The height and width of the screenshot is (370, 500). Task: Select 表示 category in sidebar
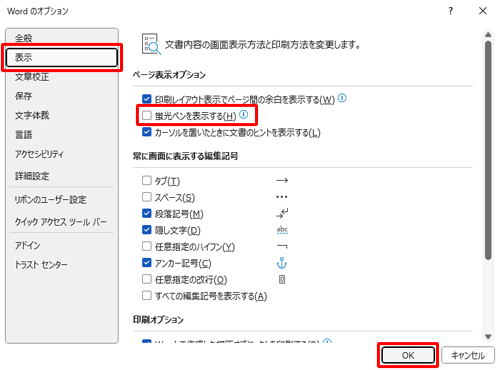pyautogui.click(x=62, y=57)
